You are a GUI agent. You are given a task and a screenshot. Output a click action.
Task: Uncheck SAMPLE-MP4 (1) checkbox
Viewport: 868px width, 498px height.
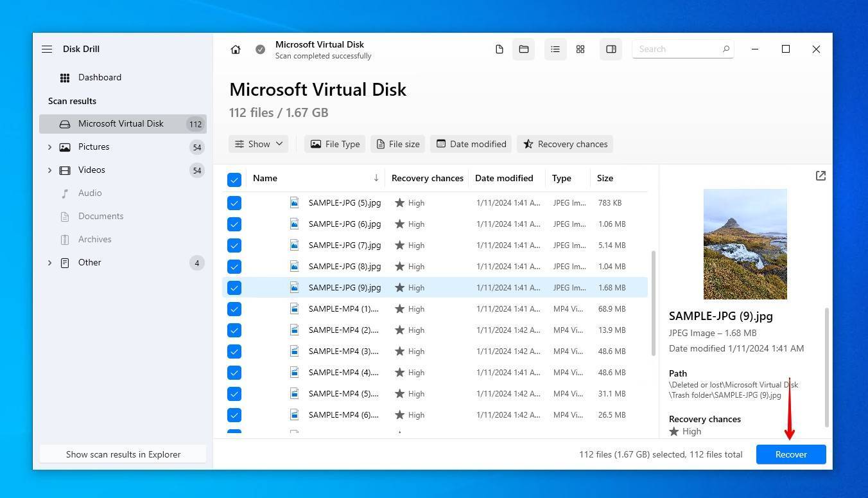tap(234, 309)
